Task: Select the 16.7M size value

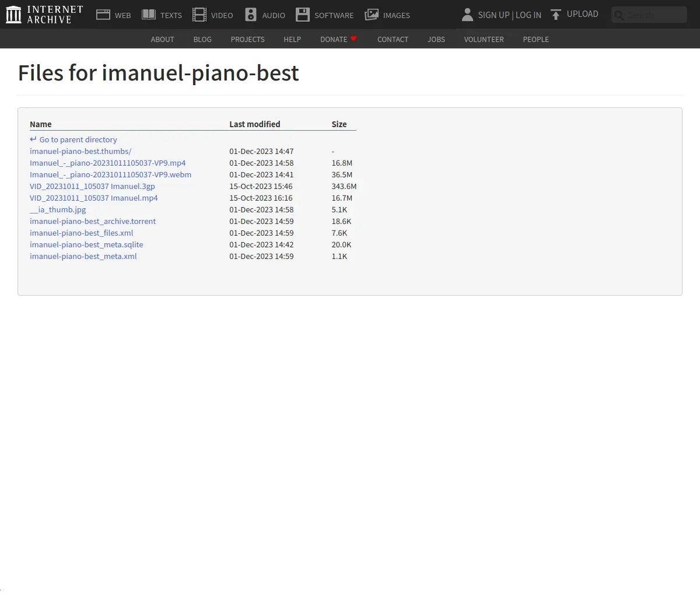Action: (342, 198)
